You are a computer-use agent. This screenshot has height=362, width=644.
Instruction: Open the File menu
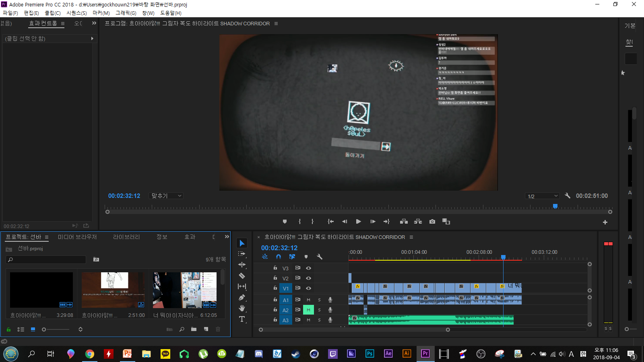(x=10, y=13)
